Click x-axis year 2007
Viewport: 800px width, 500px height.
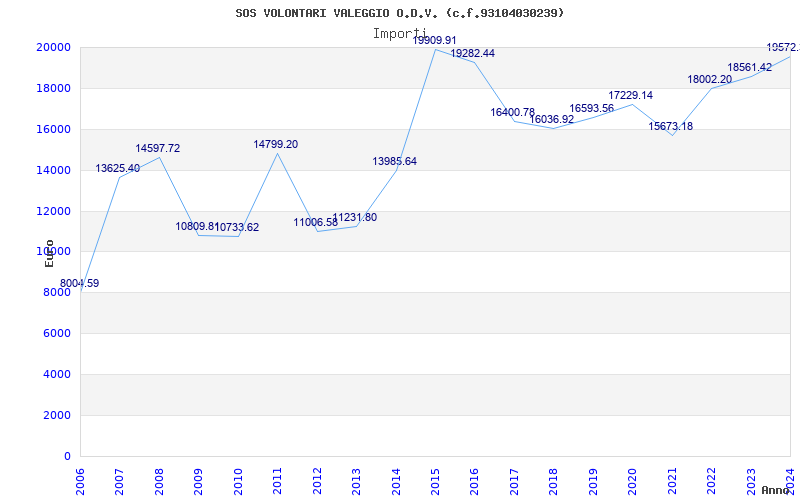pos(119,482)
